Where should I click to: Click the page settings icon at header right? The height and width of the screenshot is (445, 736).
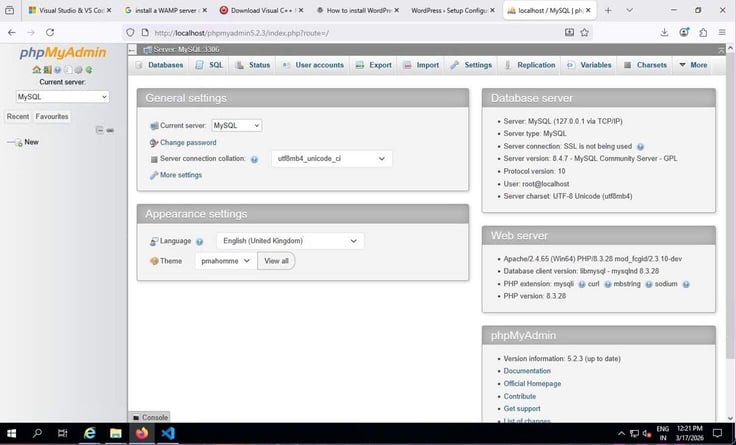pos(721,50)
